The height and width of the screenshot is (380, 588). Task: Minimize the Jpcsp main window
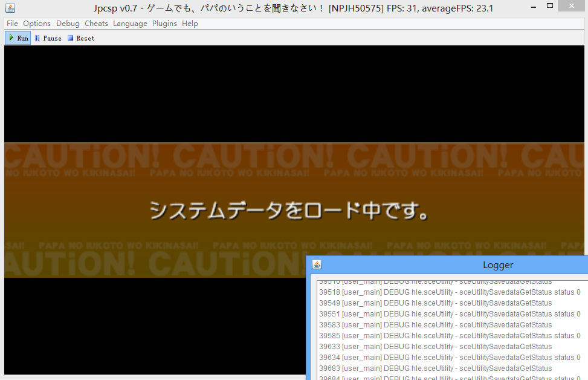532,7
